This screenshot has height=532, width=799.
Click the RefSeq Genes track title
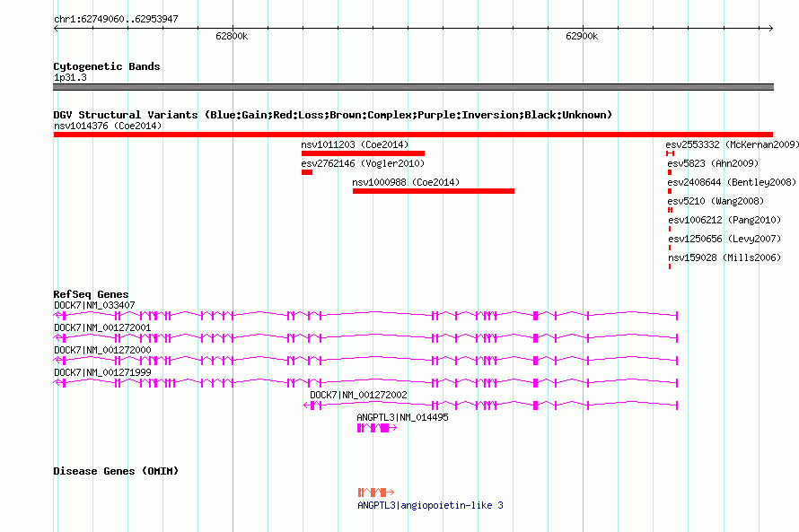click(x=91, y=294)
